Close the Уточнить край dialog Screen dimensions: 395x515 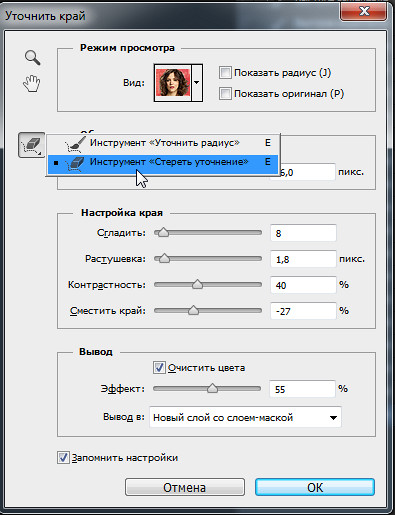364,12
